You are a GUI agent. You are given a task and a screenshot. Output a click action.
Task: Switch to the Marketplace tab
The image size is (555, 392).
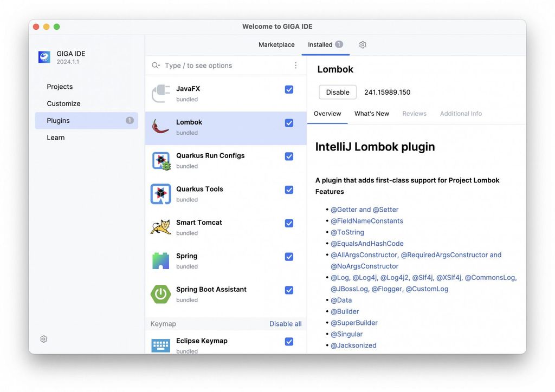[276, 44]
